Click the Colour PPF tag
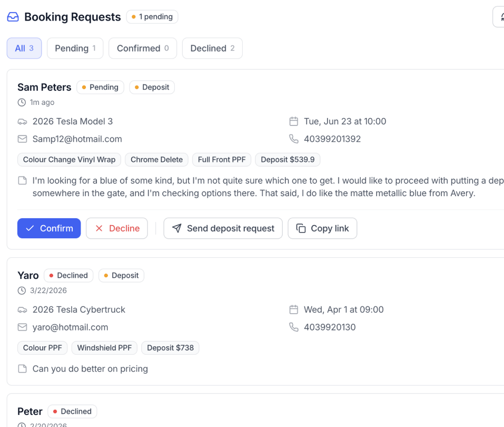The height and width of the screenshot is (427, 504). pyautogui.click(x=43, y=348)
